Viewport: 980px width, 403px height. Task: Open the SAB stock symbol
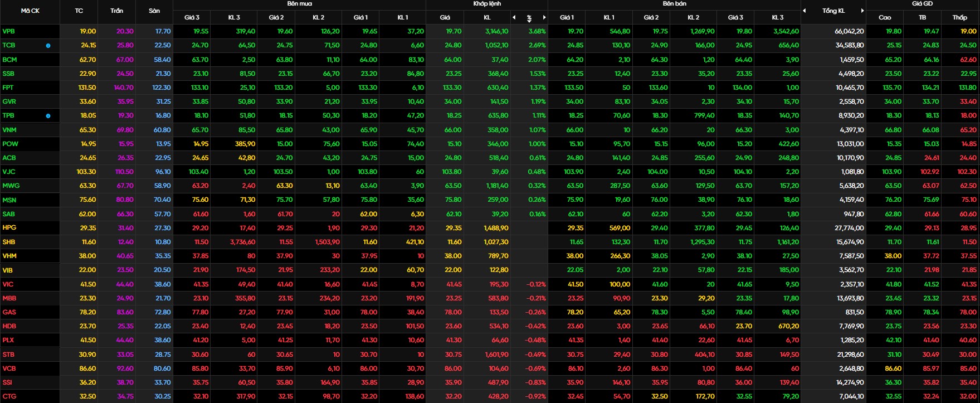click(x=8, y=214)
